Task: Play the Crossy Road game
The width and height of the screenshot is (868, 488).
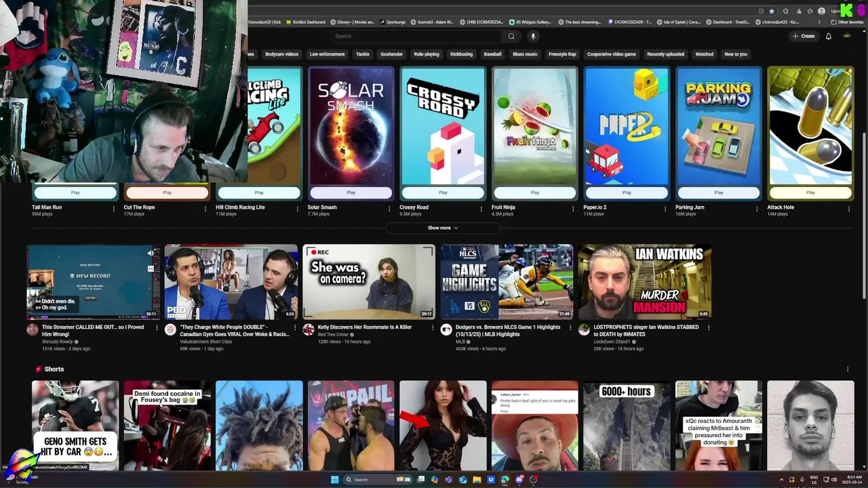Action: tap(443, 192)
